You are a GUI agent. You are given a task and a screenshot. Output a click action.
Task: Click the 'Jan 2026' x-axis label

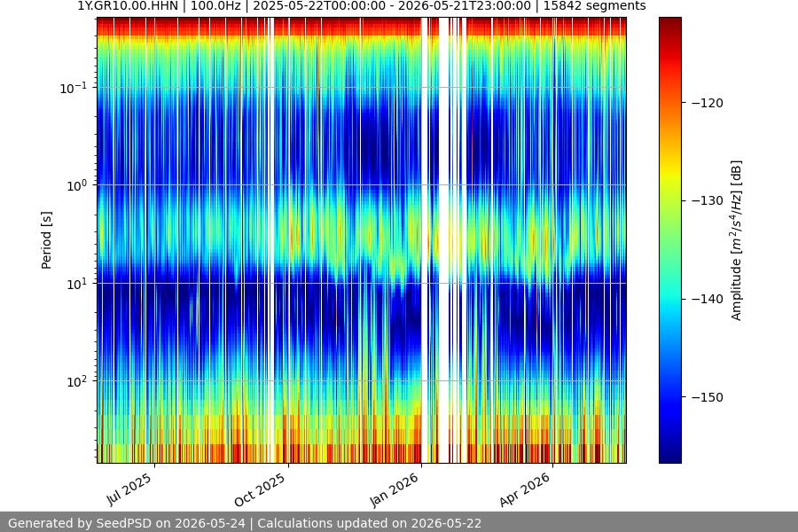point(395,489)
